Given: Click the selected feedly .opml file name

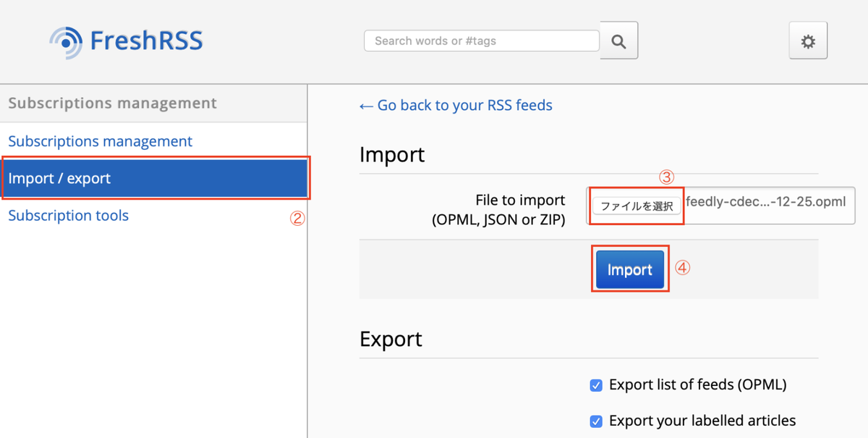Looking at the screenshot, I should coord(765,202).
